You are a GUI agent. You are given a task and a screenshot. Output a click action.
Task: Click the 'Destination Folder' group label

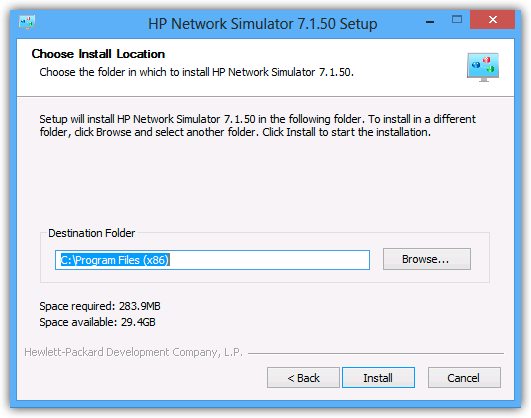91,233
